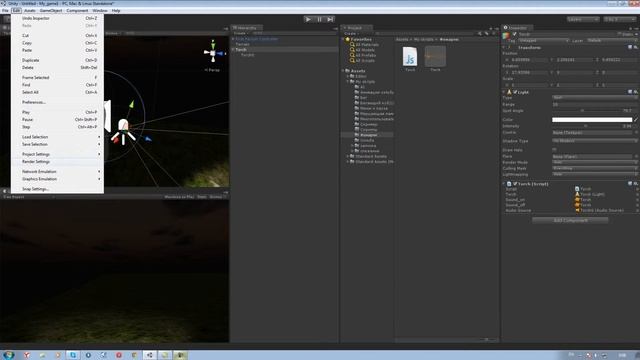Screen dimensions: 640x360
Task: Open the Light component gear menu
Action: [x=636, y=92]
